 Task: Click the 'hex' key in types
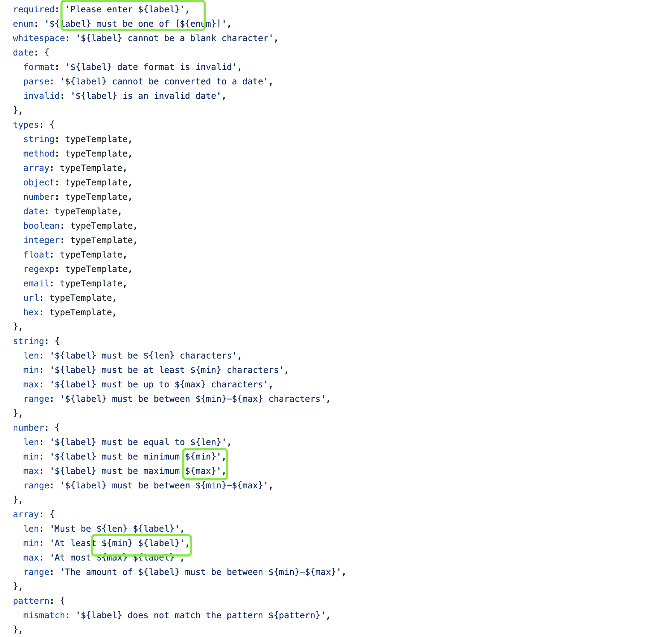[x=31, y=312]
